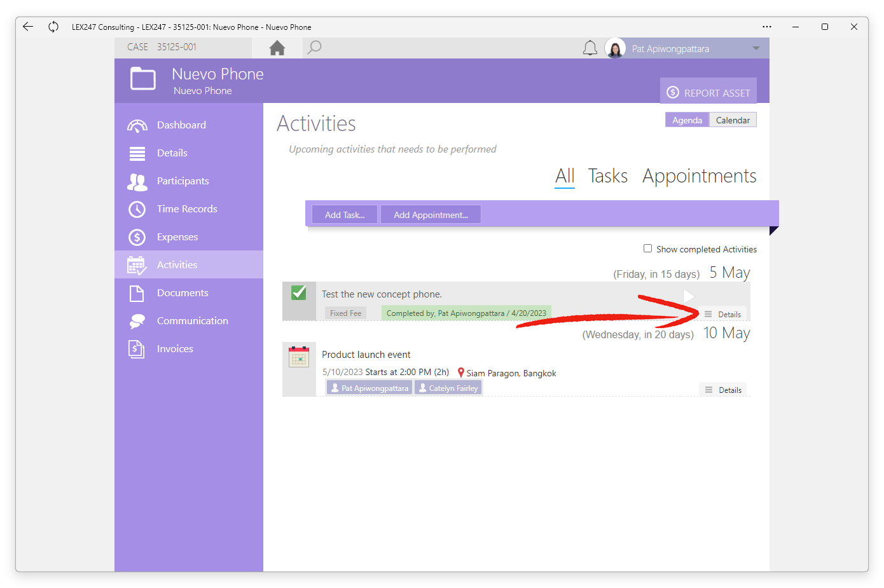Click the calendar icon of Product launch event
The image size is (884, 588).
299,357
